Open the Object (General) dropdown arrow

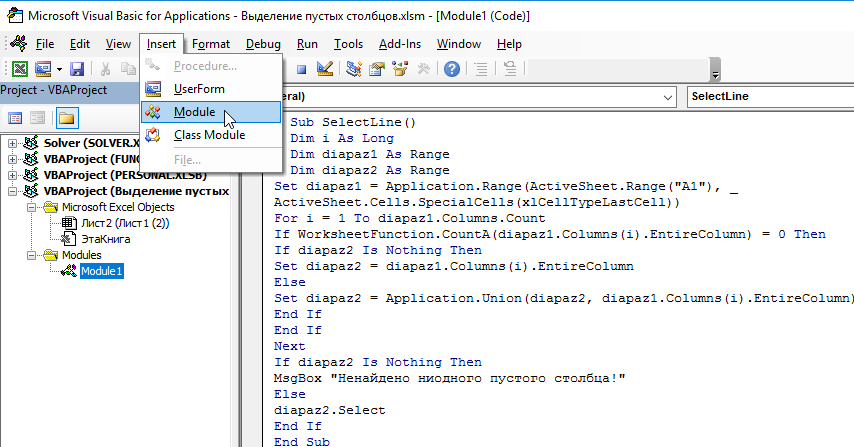tap(668, 97)
